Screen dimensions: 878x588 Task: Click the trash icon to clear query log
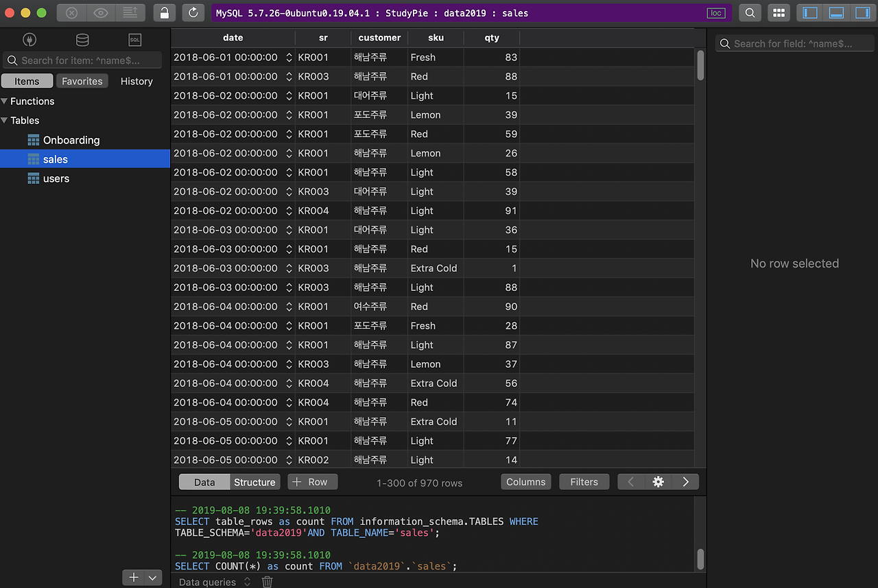(x=268, y=582)
